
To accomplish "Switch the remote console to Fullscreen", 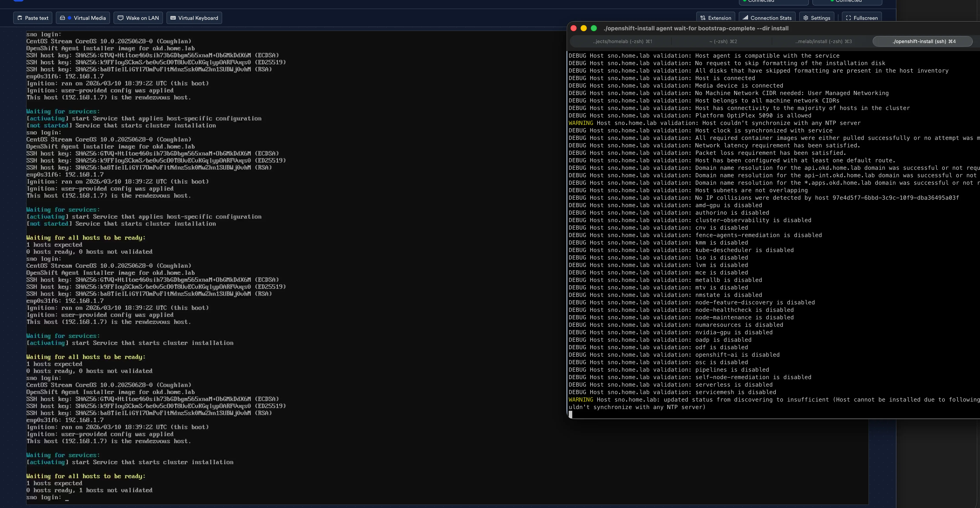I will coord(862,18).
